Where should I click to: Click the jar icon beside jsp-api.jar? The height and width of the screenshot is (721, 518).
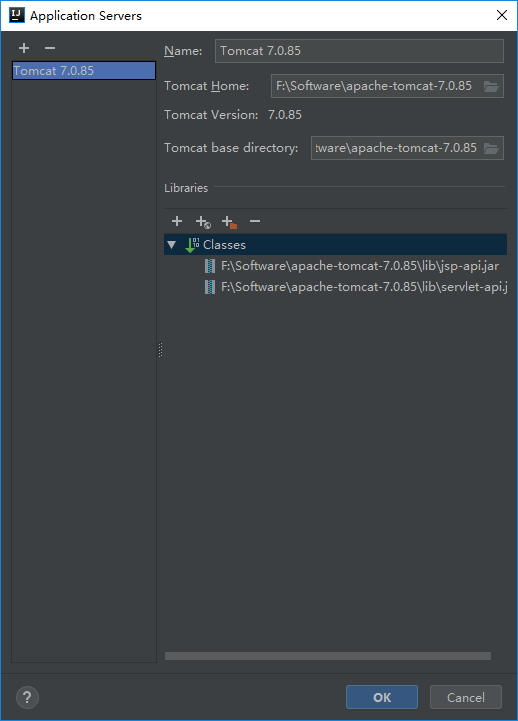tap(210, 266)
